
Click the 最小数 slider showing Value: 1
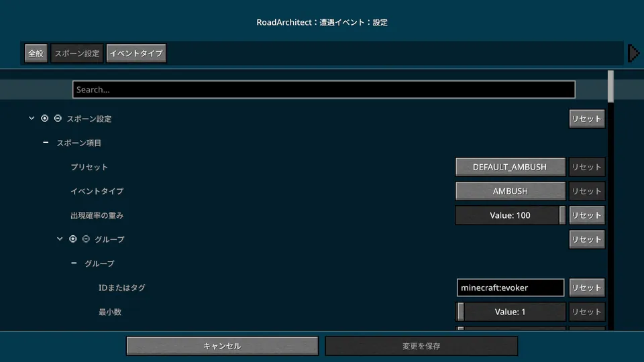tap(510, 312)
